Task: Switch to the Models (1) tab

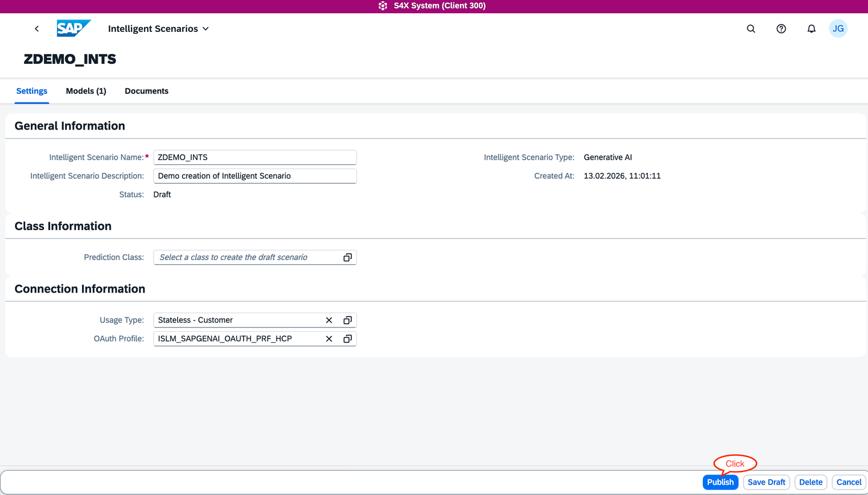Action: [86, 91]
